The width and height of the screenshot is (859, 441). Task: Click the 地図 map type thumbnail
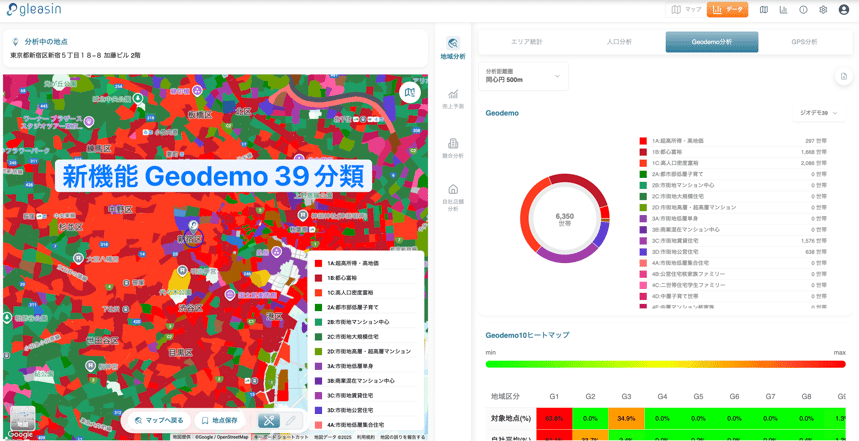pos(22,418)
